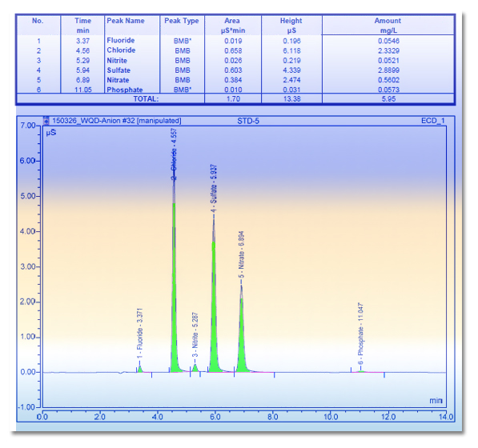Click total area value 1.70
Viewport: 478px width, 448px height.
[233, 99]
